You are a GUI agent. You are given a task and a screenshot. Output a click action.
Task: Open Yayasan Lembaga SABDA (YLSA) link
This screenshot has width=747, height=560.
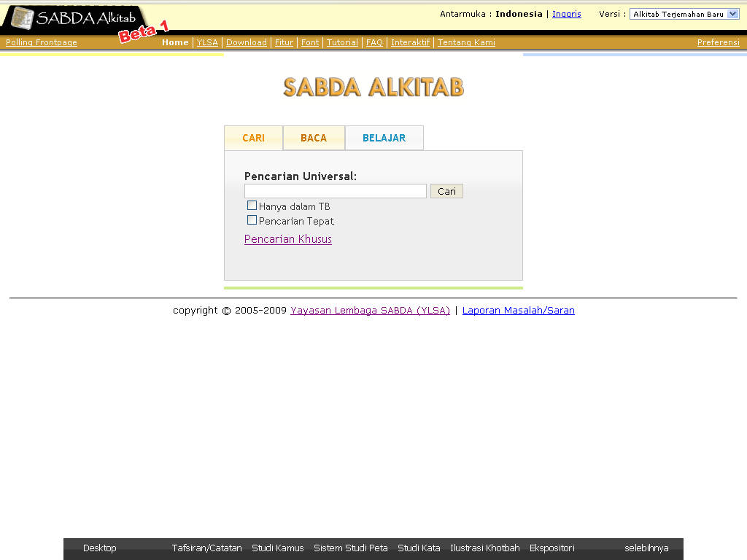click(370, 311)
